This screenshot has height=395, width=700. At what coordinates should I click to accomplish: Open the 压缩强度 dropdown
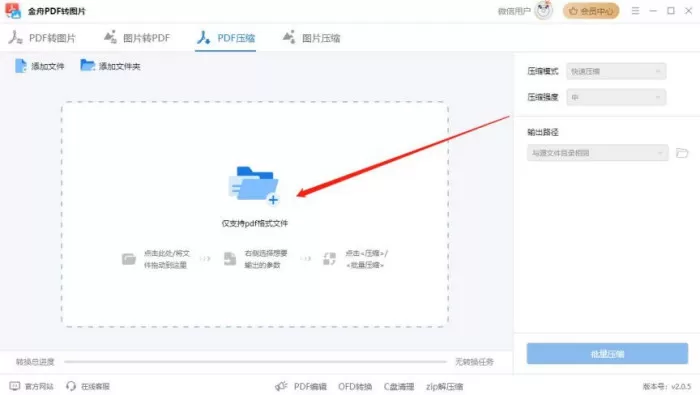point(616,97)
